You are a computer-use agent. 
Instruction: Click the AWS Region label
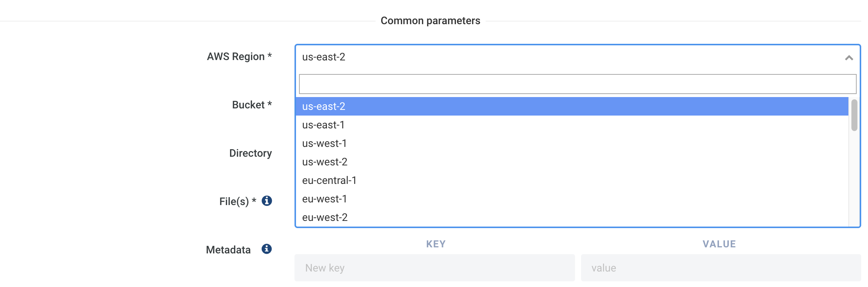click(239, 57)
